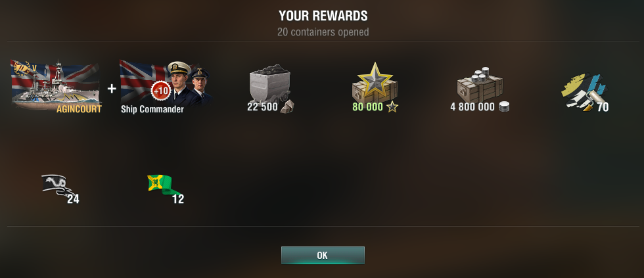Click the red +10 commander points badge
Screen dimensions: 644x278
click(x=161, y=91)
